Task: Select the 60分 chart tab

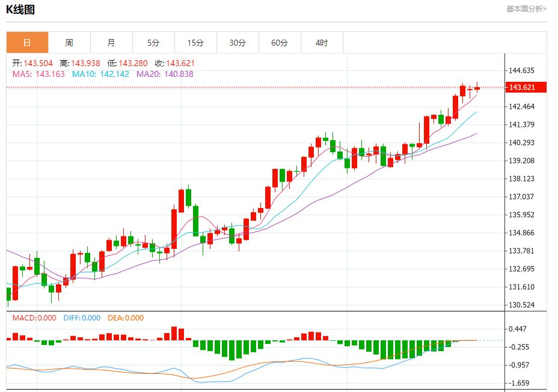Action: pyautogui.click(x=280, y=43)
